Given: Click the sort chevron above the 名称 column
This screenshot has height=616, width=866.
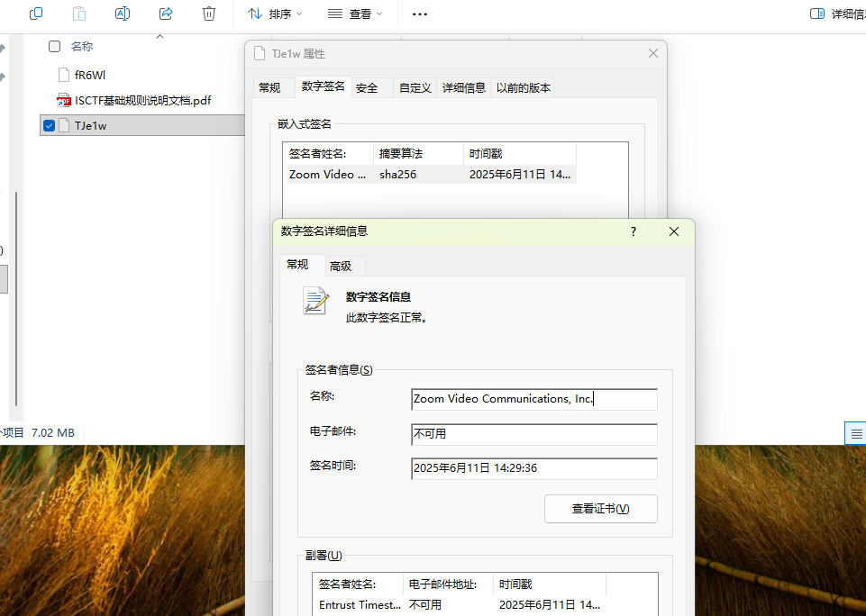Looking at the screenshot, I should click(x=160, y=37).
